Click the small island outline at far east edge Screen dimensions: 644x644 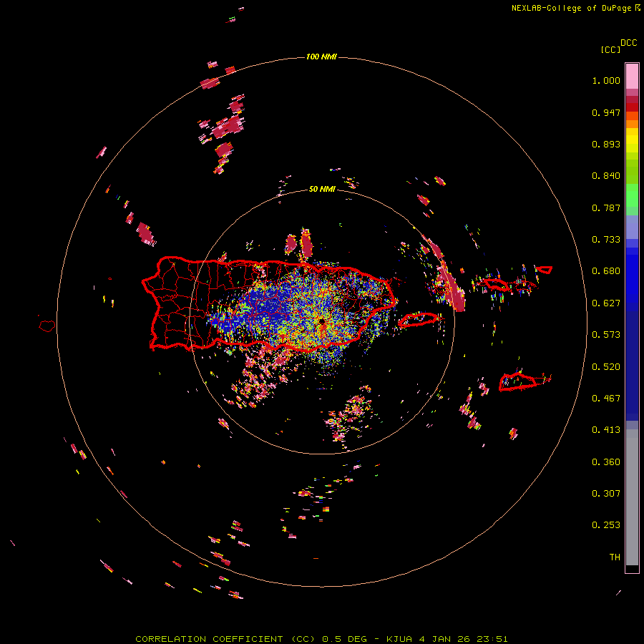click(x=545, y=270)
